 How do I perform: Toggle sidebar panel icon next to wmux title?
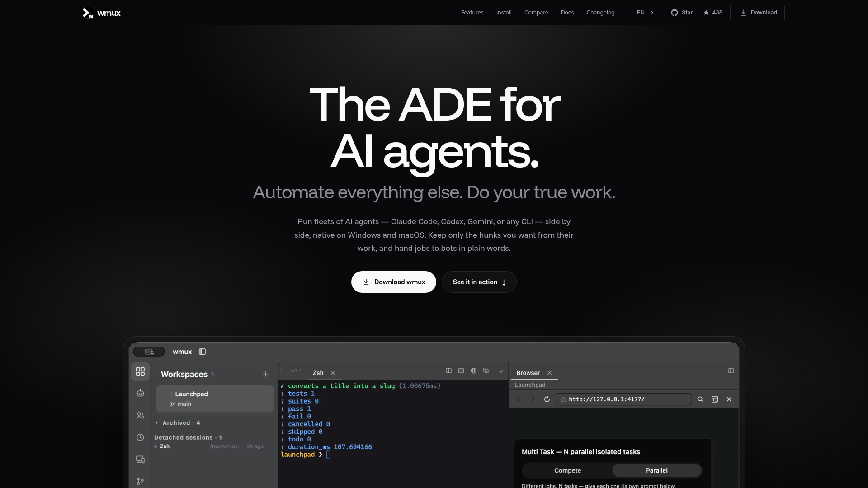[x=203, y=352]
